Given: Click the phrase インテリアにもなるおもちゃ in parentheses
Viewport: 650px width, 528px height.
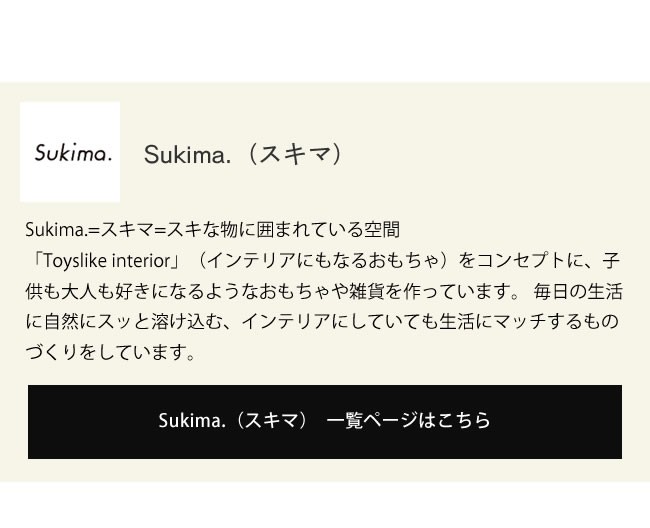Looking at the screenshot, I should [324, 261].
